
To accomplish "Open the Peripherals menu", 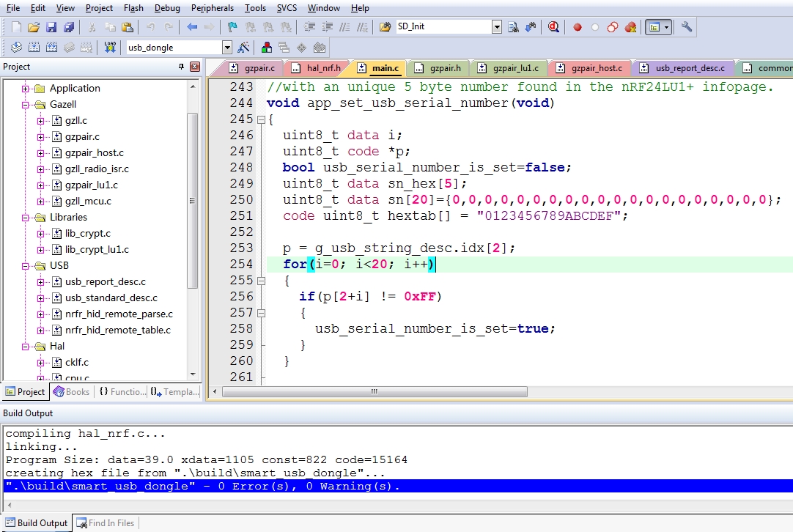I will [x=213, y=8].
